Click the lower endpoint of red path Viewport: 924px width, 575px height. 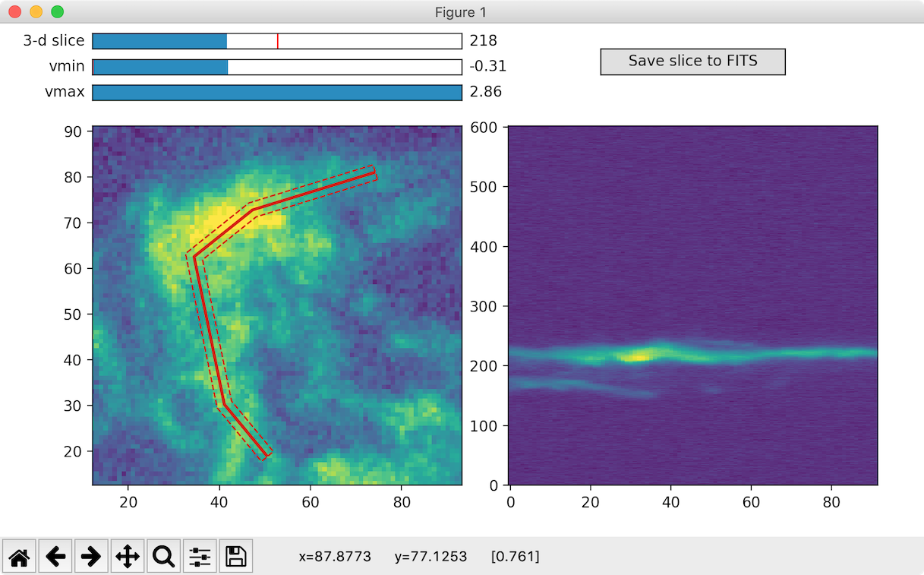(x=266, y=457)
